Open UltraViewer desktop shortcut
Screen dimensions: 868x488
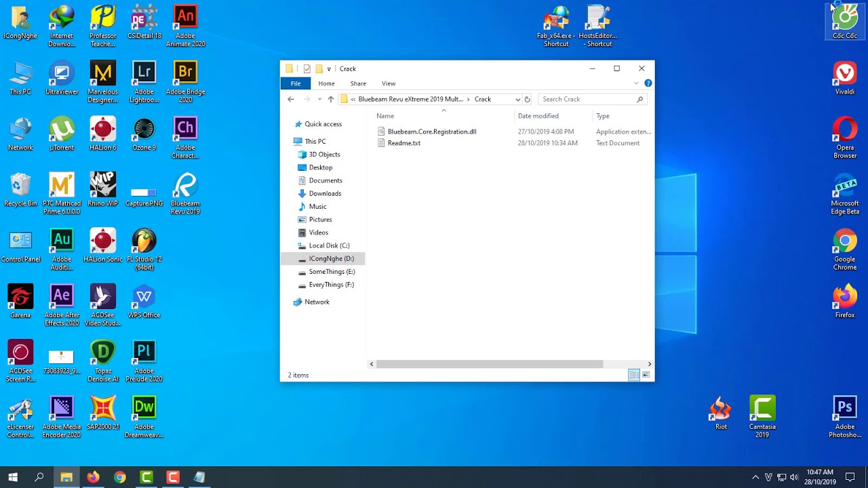[62, 78]
